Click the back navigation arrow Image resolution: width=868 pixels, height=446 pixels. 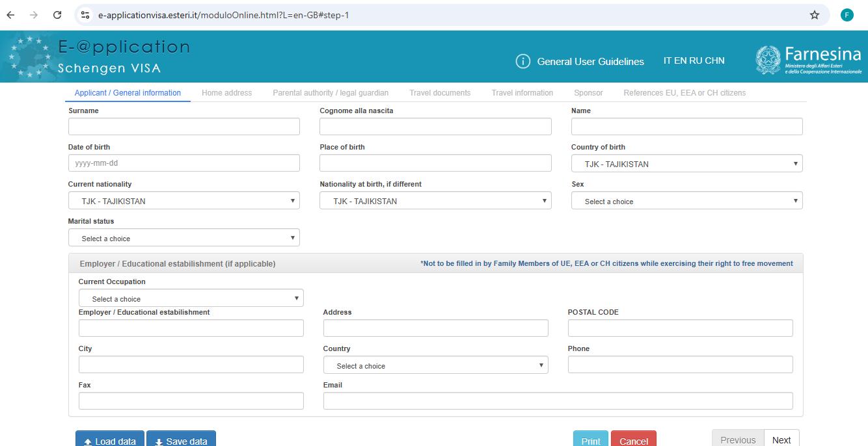click(x=10, y=14)
